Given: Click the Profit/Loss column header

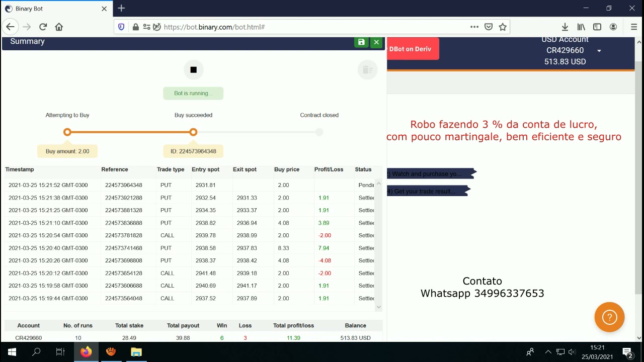Looking at the screenshot, I should click(329, 169).
